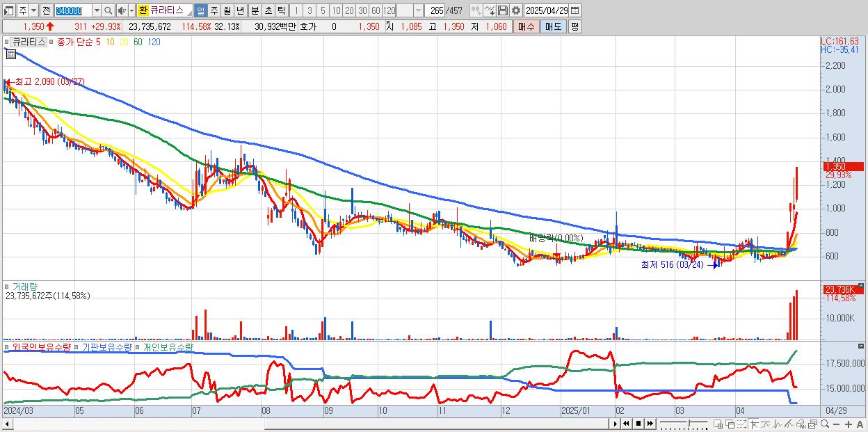Click the grid table icon under 큐라티스 label
868x432 pixels.
tap(11, 54)
